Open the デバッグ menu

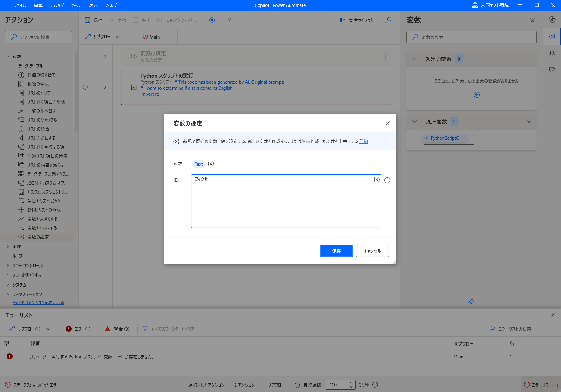[x=56, y=5]
